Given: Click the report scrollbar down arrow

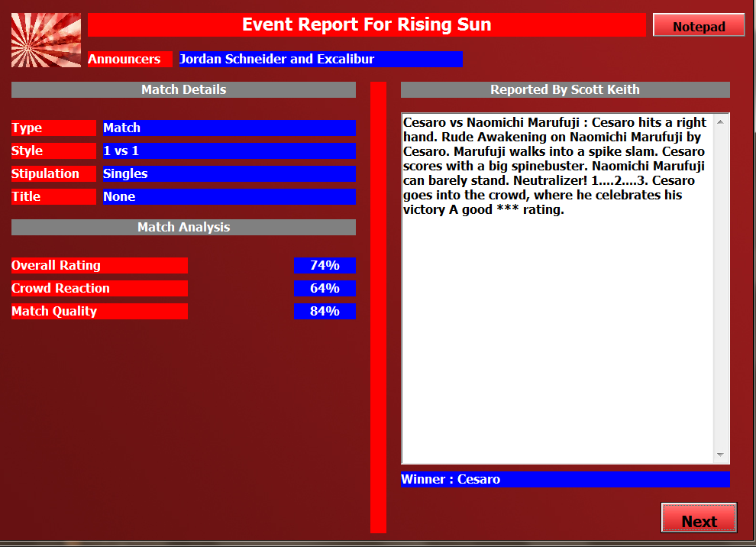Looking at the screenshot, I should click(720, 455).
